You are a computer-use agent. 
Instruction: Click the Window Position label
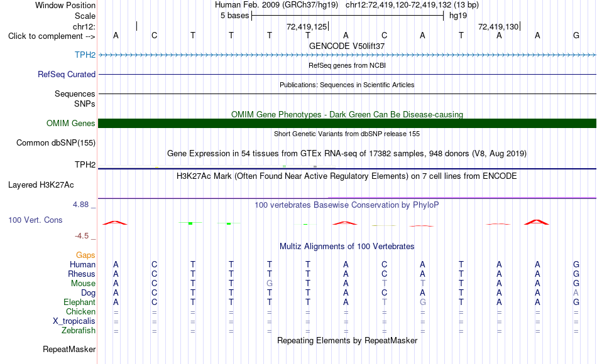tap(65, 5)
